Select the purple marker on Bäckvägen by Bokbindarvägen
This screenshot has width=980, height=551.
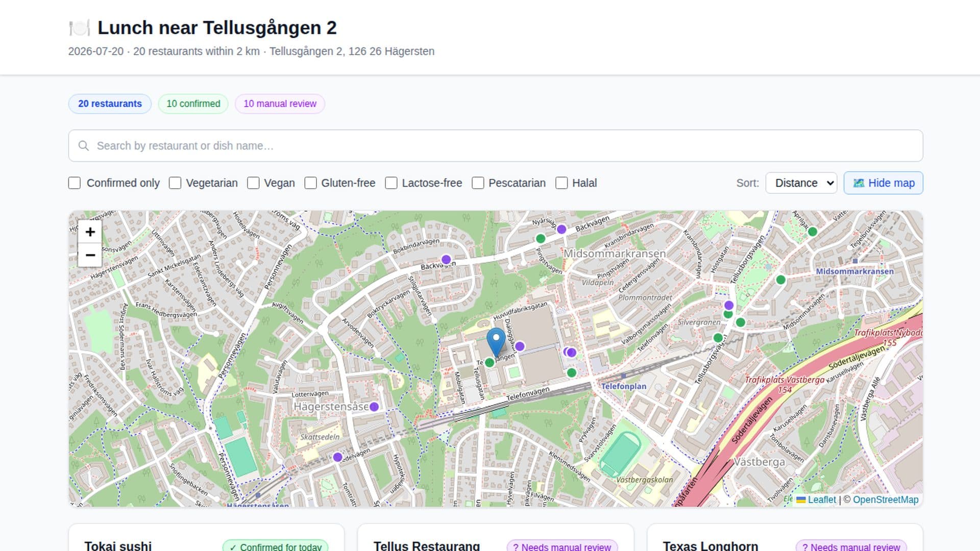(446, 260)
